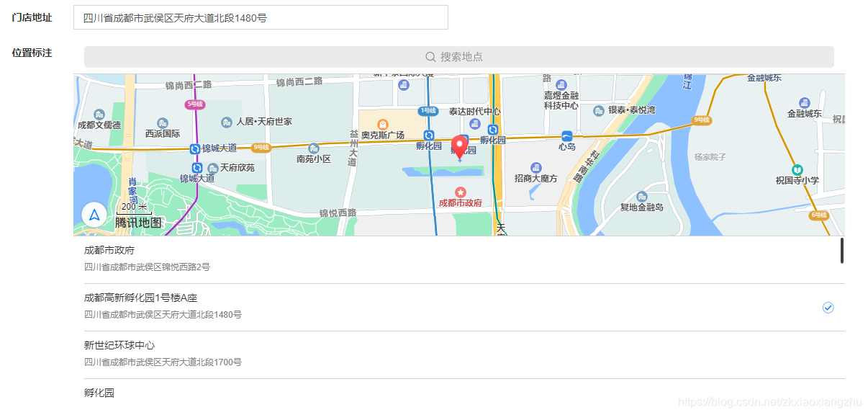Screen dimensions: 868x415
Task: Click the search magnifier icon
Action: pos(430,57)
